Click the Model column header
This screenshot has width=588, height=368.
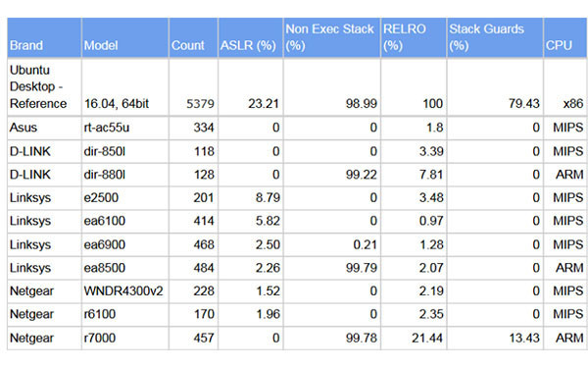pos(125,37)
